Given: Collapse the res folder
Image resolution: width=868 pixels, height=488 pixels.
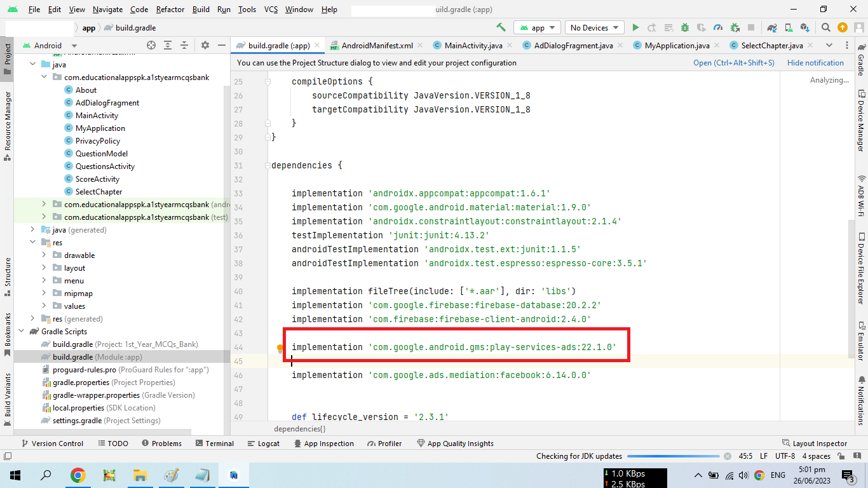Looking at the screenshot, I should point(32,243).
